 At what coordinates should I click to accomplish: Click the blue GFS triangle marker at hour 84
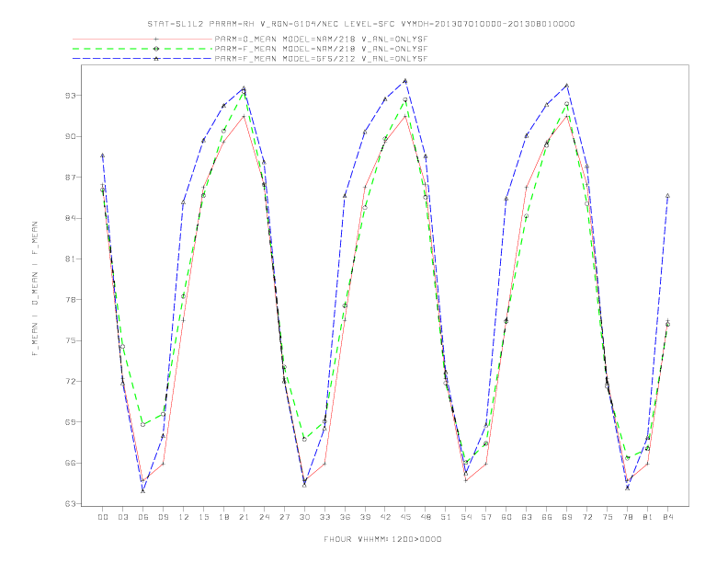667,196
